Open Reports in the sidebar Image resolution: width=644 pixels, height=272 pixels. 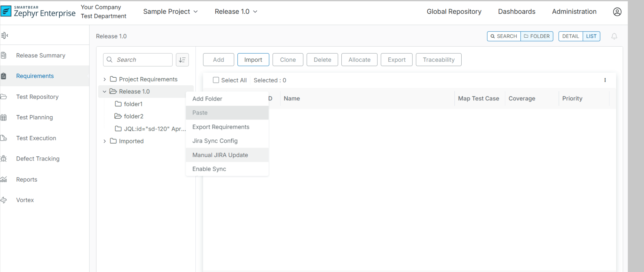tap(27, 179)
